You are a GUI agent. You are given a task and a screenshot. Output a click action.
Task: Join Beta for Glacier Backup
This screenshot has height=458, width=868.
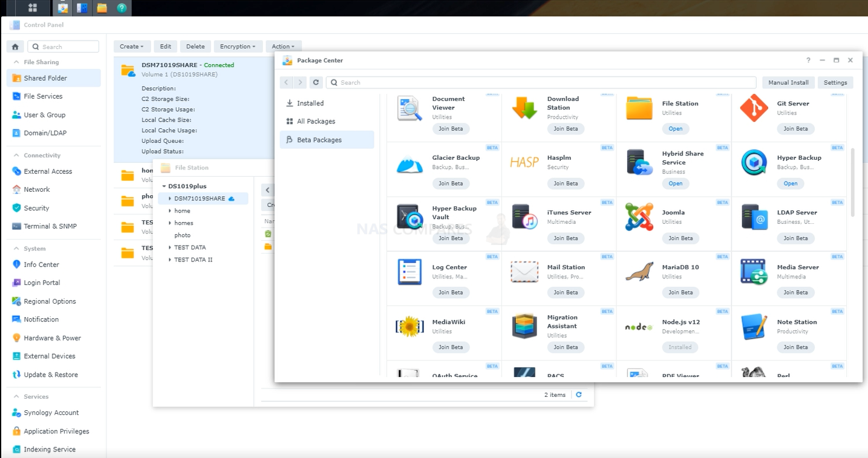click(x=451, y=183)
